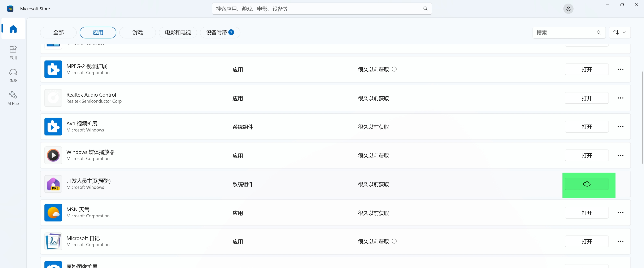Viewport: 644px width, 268px height.
Task: Select the 设备附带 filter tab
Action: click(x=220, y=33)
